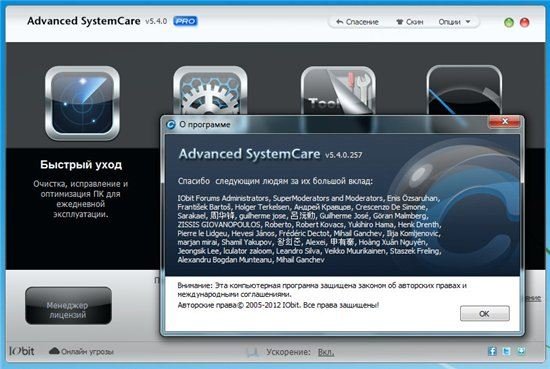Click the copyright text 2005-2012 IObit
This screenshot has height=369, width=550.
273,305
